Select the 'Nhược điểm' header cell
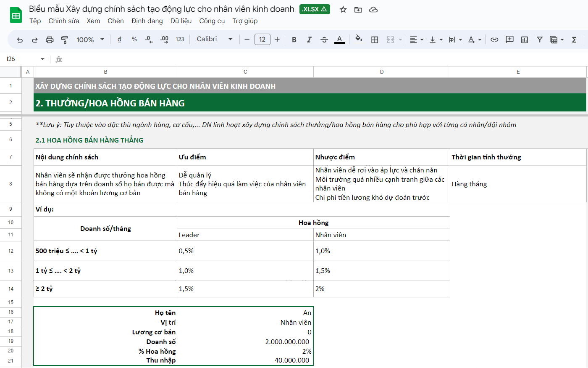Viewport: 588px width, 368px height. click(382, 157)
